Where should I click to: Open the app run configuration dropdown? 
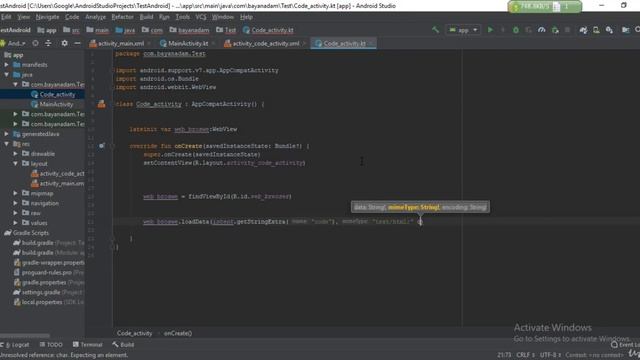tap(463, 30)
